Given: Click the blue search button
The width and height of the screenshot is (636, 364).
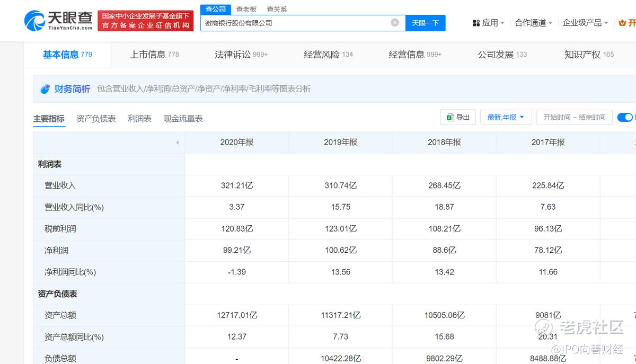Looking at the screenshot, I should pyautogui.click(x=425, y=23).
